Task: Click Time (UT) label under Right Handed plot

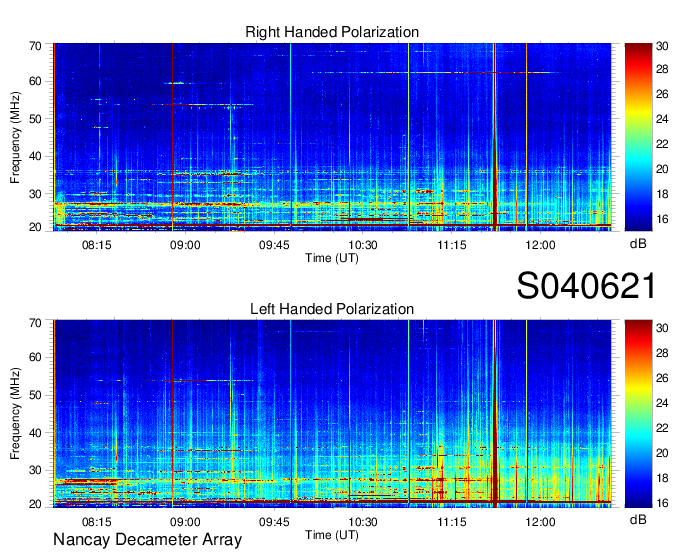Action: coord(332,258)
